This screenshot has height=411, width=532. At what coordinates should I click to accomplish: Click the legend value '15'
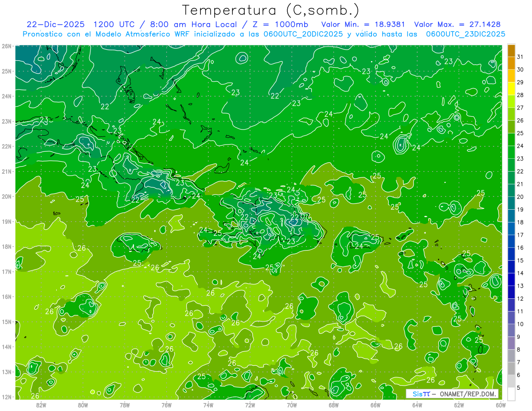pyautogui.click(x=520, y=260)
